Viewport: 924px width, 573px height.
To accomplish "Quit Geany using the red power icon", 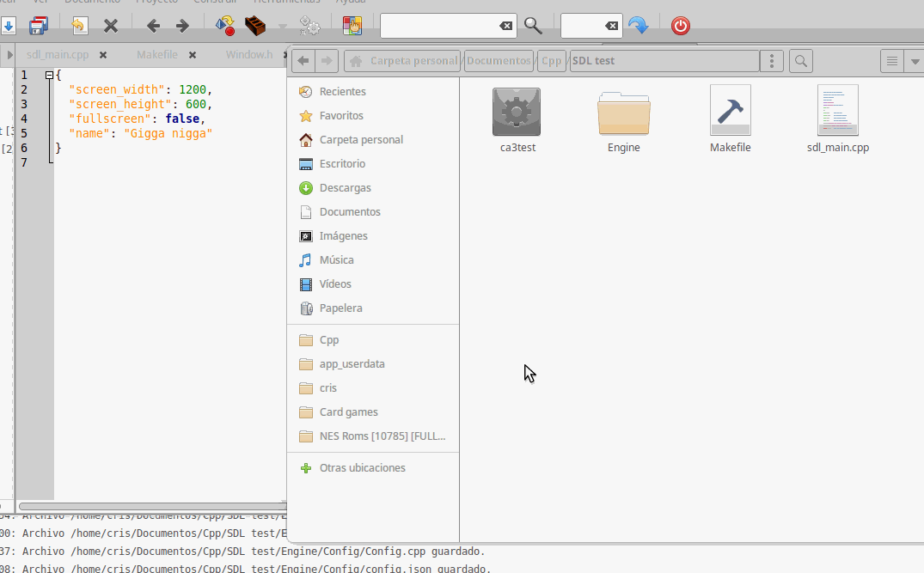I will [x=681, y=26].
